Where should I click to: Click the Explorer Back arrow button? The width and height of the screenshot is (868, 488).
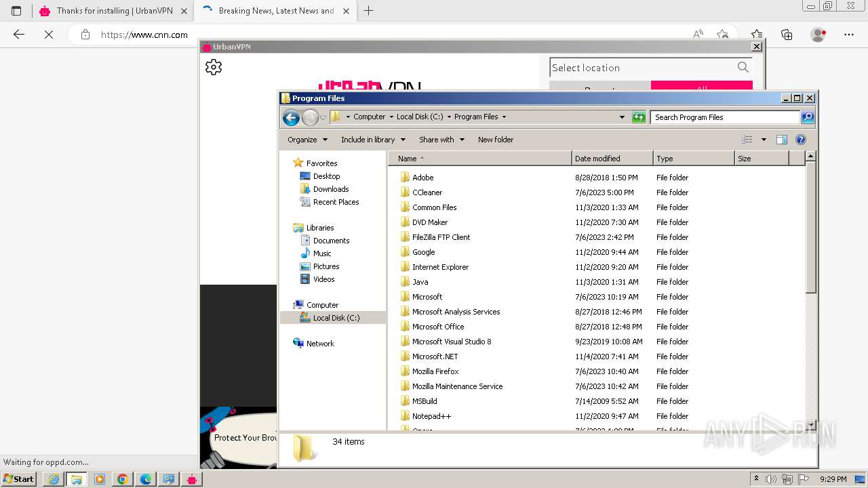tap(291, 118)
